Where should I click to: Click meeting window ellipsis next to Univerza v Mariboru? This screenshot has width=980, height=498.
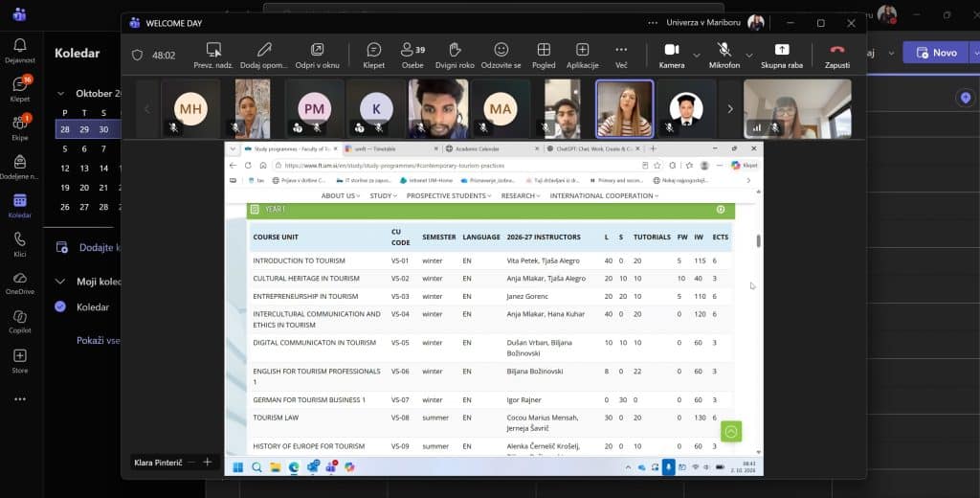(653, 23)
